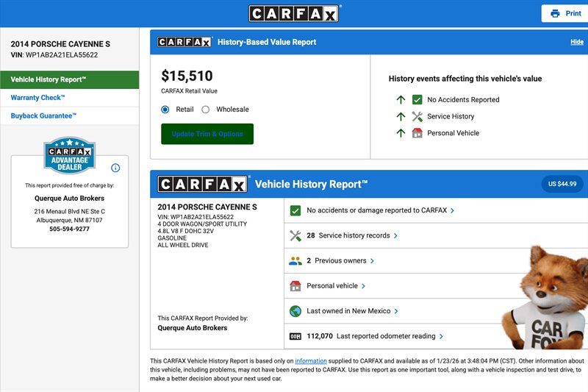Image resolution: width=588 pixels, height=392 pixels.
Task: Expand No accidents or damage reported row
Action: [380, 210]
